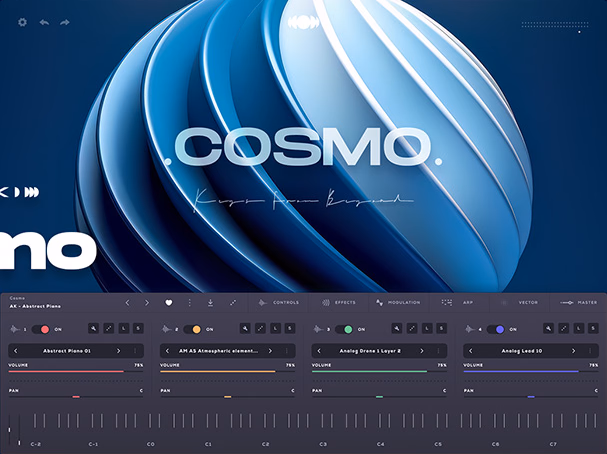Select next sample after Analog Lead 10
This screenshot has width=607, height=454.
574,351
